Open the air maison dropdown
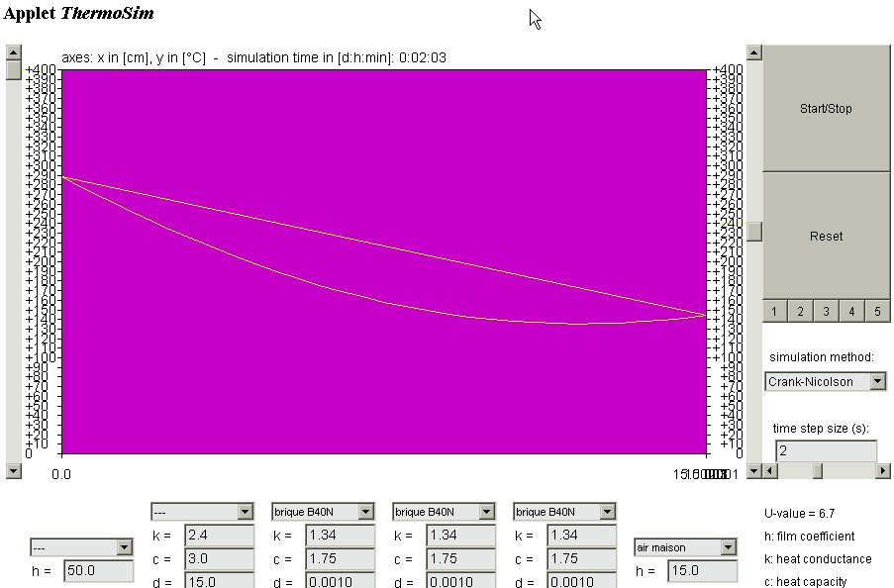894x588 pixels. (x=685, y=547)
